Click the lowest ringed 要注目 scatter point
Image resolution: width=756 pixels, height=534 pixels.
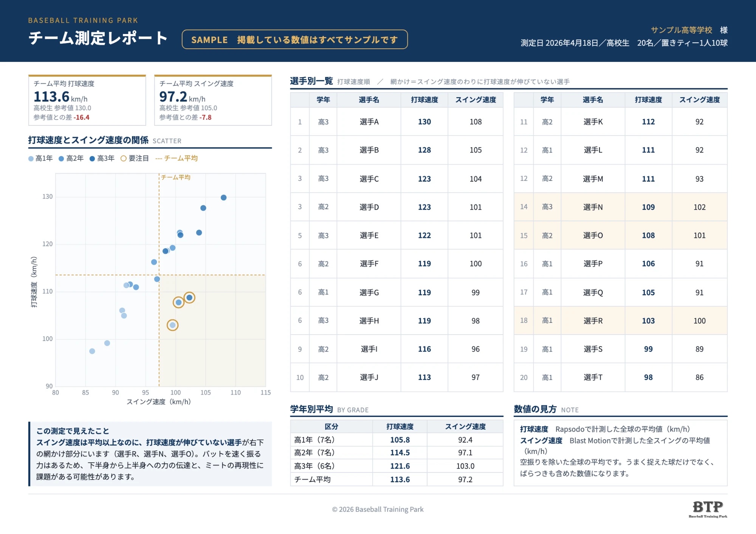point(172,325)
